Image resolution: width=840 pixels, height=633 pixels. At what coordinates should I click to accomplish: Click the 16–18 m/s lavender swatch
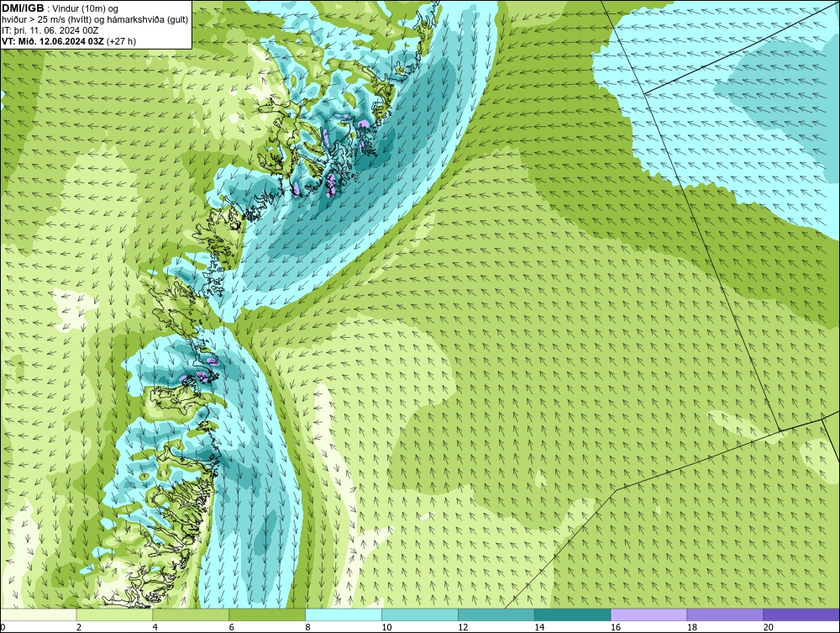[x=648, y=615]
